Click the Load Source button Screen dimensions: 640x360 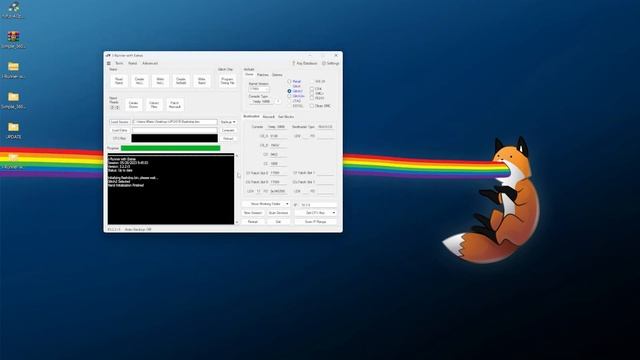pos(120,122)
